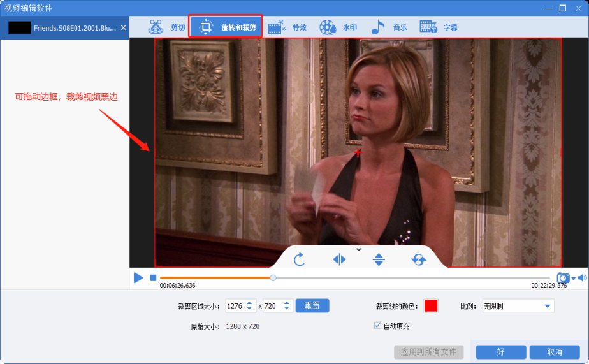Open the 特效 effects tab
Screen dimensions: 589x364
[x=287, y=27]
